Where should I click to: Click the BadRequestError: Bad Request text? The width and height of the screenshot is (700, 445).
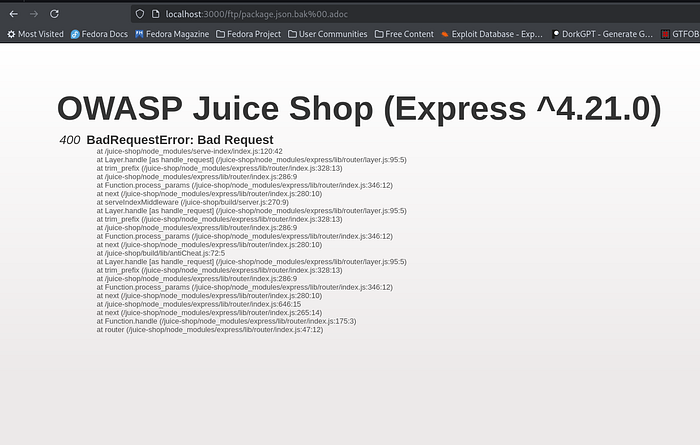(180, 140)
